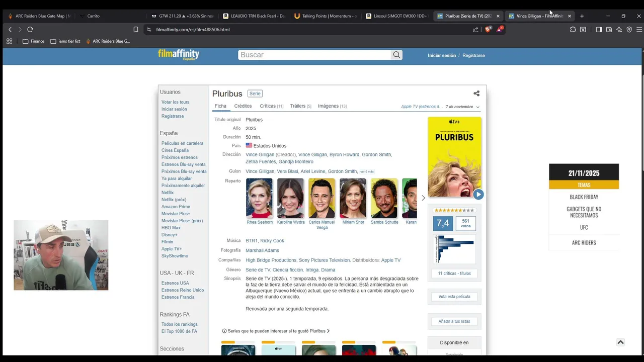Open the Tráilers tab

[300, 106]
